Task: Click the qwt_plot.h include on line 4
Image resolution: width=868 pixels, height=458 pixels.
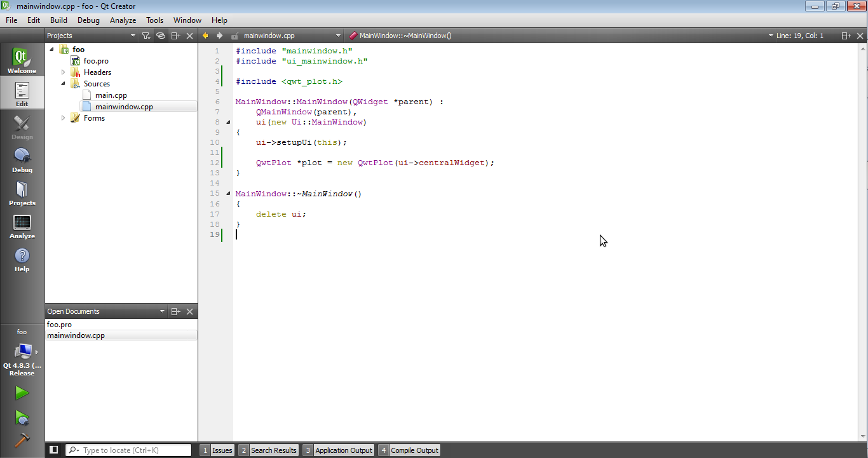Action: pos(312,81)
